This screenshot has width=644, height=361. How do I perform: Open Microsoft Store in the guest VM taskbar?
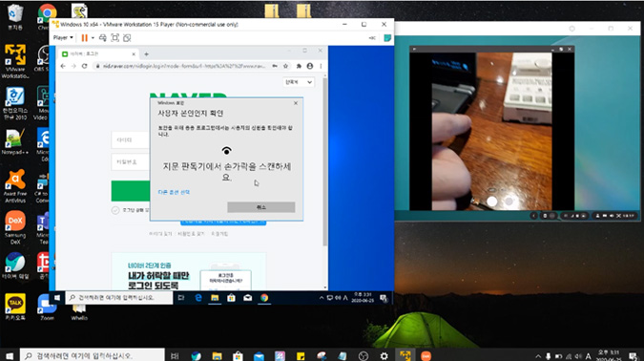tap(231, 298)
